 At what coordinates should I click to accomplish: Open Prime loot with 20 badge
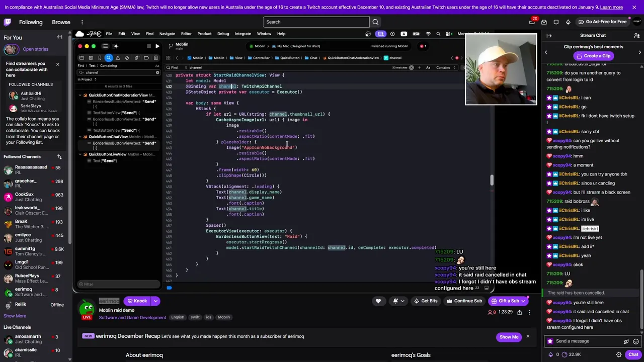point(532,22)
